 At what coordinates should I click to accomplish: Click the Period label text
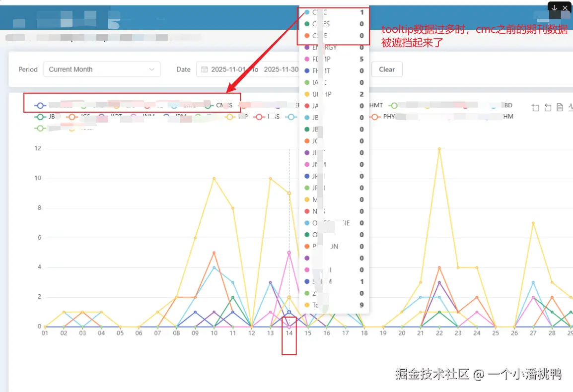(28, 69)
